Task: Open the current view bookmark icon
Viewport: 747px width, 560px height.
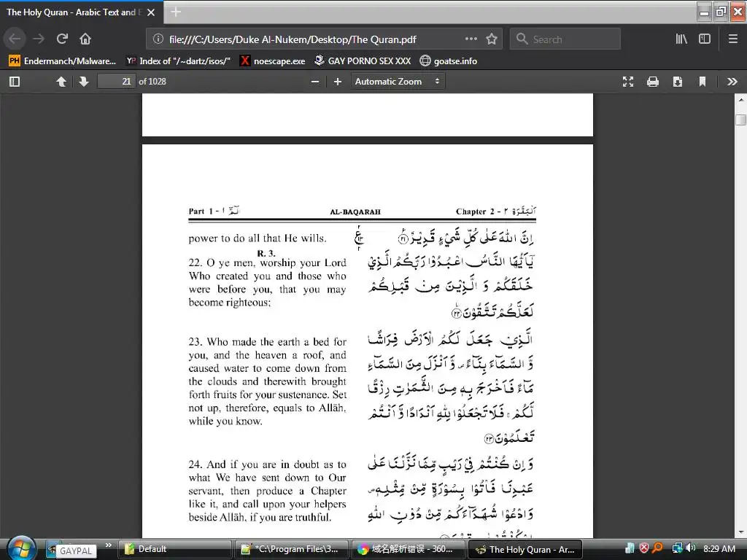Action: coord(703,82)
